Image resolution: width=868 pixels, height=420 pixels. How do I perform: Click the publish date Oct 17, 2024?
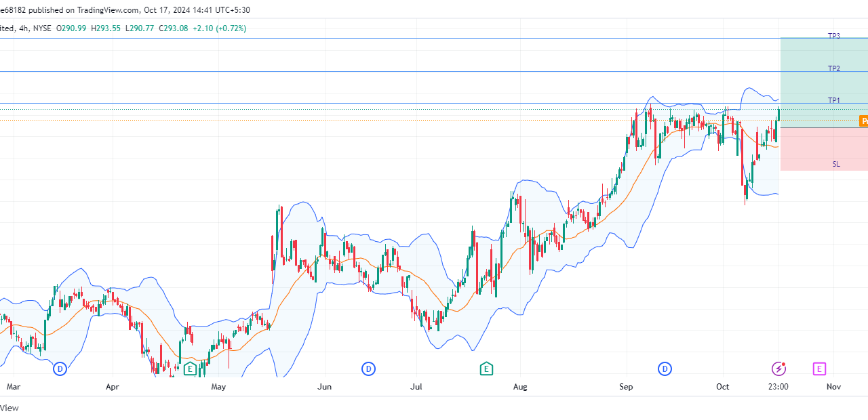165,10
